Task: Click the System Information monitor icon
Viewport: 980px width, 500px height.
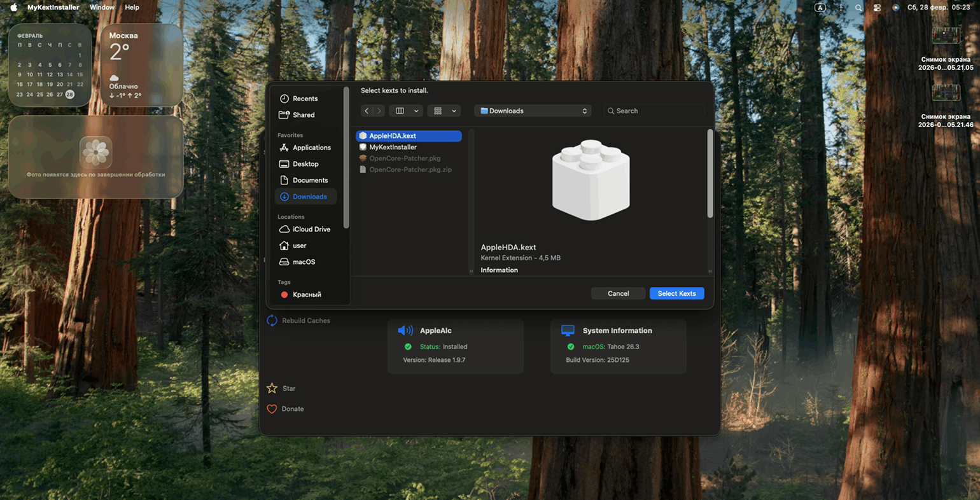Action: pyautogui.click(x=568, y=330)
